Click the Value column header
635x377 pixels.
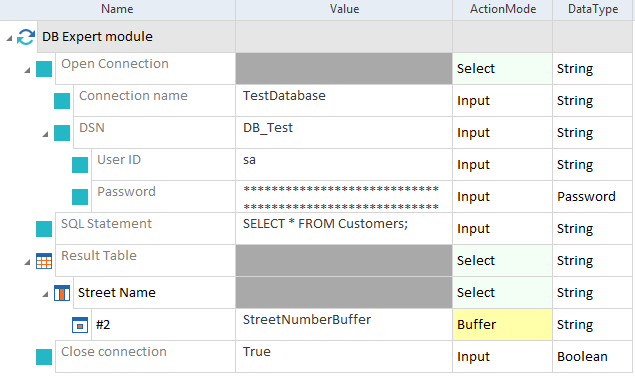344,10
